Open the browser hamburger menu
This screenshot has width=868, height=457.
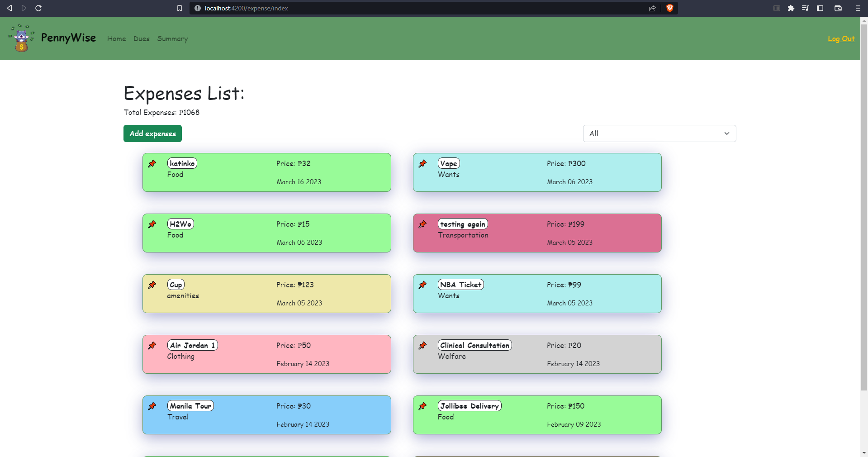[x=858, y=8]
